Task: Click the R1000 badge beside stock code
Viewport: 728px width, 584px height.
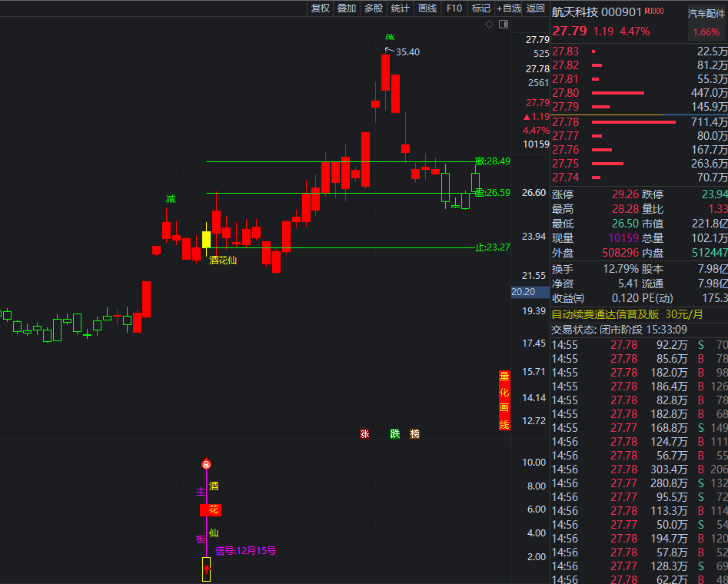Action: click(x=654, y=12)
